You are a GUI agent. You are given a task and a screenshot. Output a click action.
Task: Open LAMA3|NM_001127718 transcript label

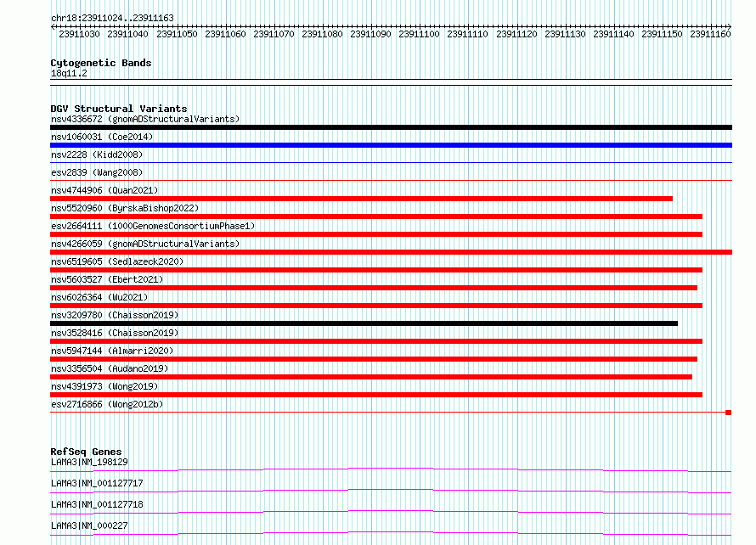coord(97,504)
